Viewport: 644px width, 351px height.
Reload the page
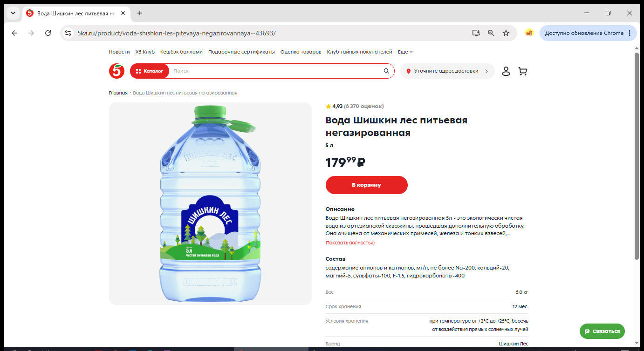48,33
